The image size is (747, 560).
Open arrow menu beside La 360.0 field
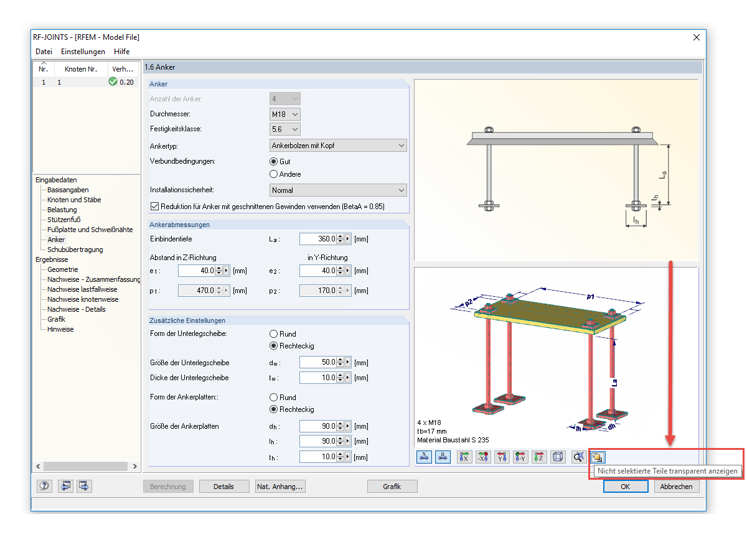point(348,239)
